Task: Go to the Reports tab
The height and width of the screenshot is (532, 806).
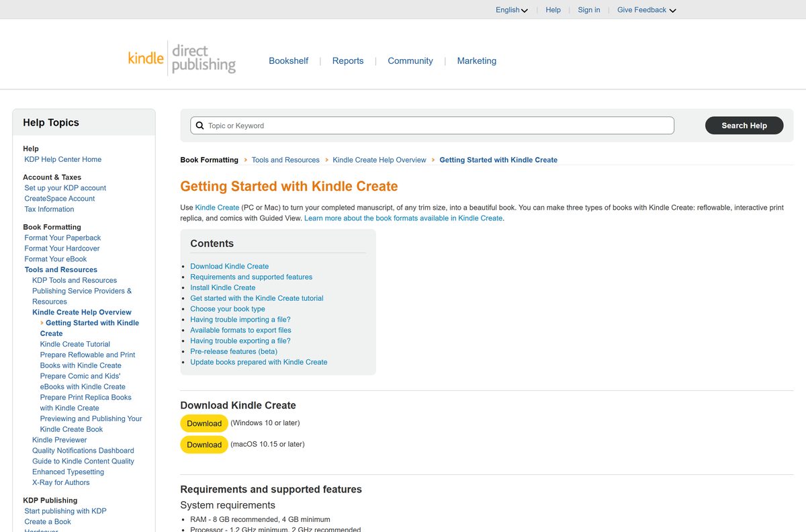Action: tap(348, 60)
